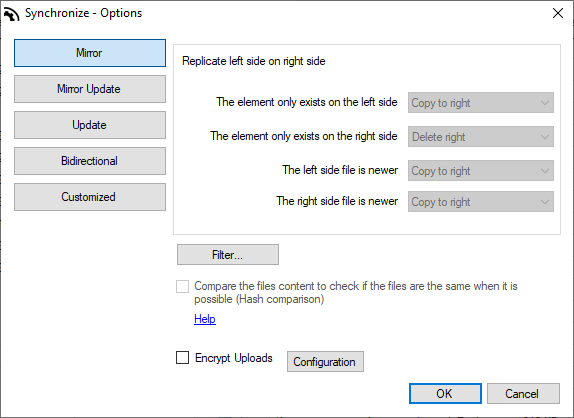Expand the Delete right dropdown
The width and height of the screenshot is (574, 418).
[x=481, y=137]
